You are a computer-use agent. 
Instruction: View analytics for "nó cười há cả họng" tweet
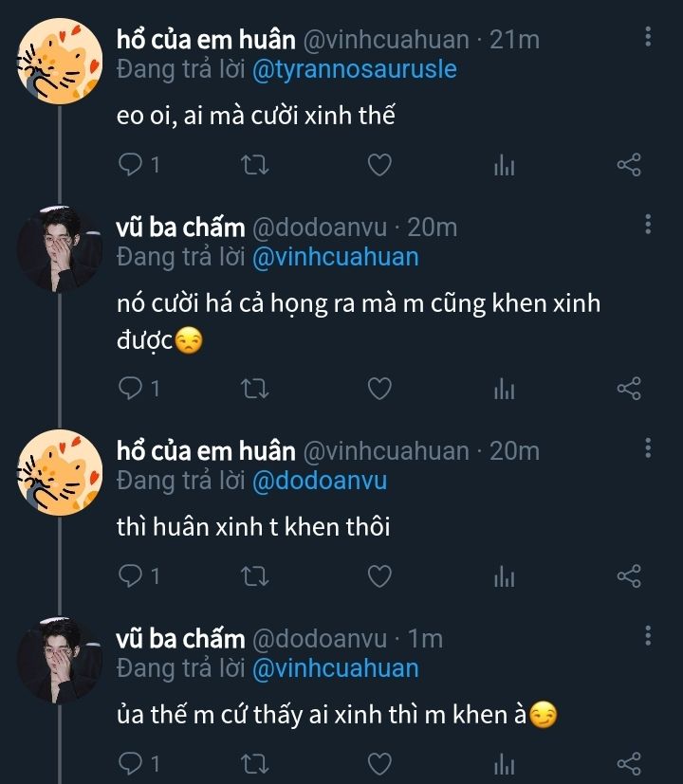pos(504,389)
